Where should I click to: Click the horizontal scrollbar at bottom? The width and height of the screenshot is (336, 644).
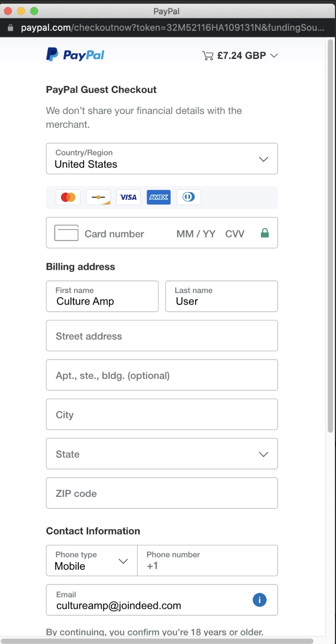point(158,640)
